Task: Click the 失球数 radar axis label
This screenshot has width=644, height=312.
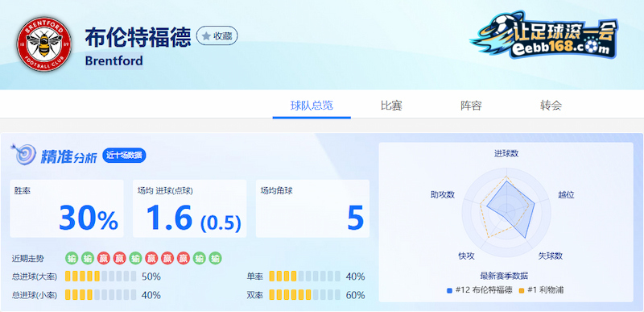Action: 551,256
